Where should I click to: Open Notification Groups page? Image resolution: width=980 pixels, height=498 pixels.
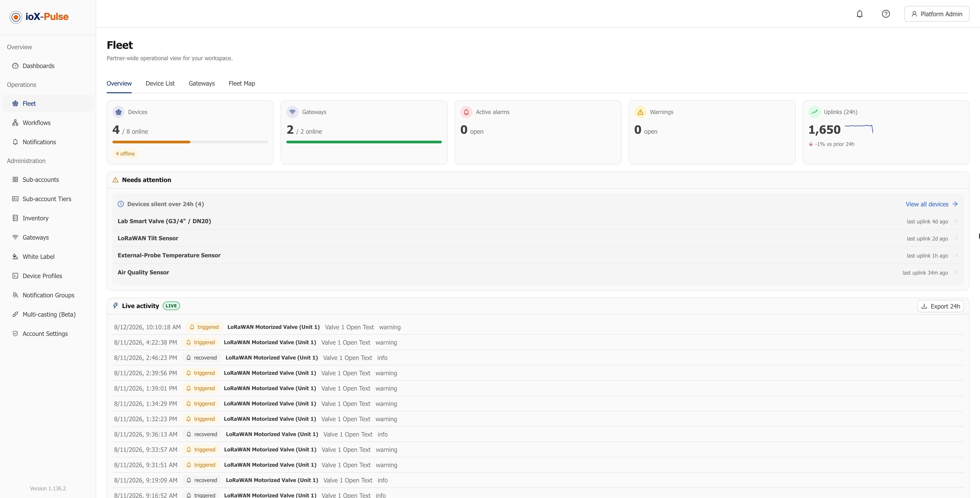[48, 295]
